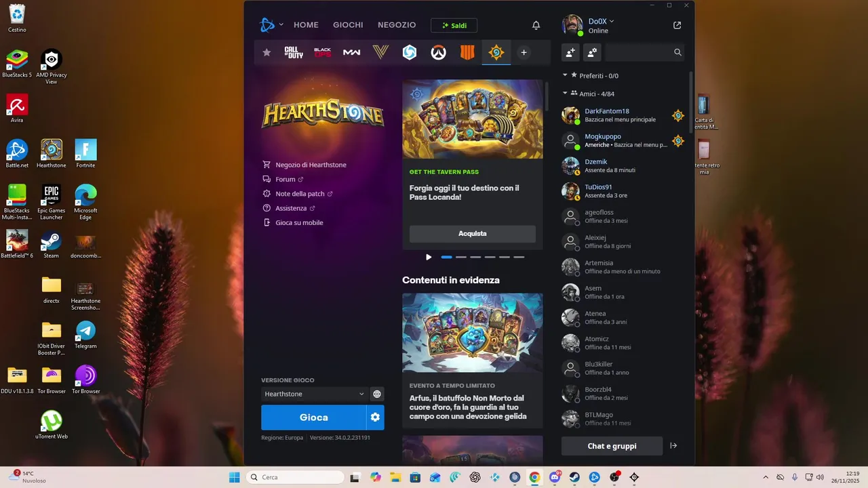Pop out the friends panel window
The image size is (868, 488).
coord(677,25)
